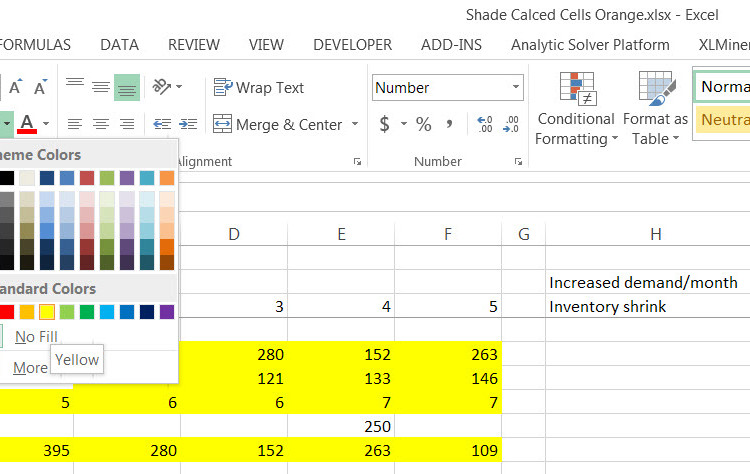Click the Comma Style icon
The width and height of the screenshot is (750, 474).
(x=450, y=125)
